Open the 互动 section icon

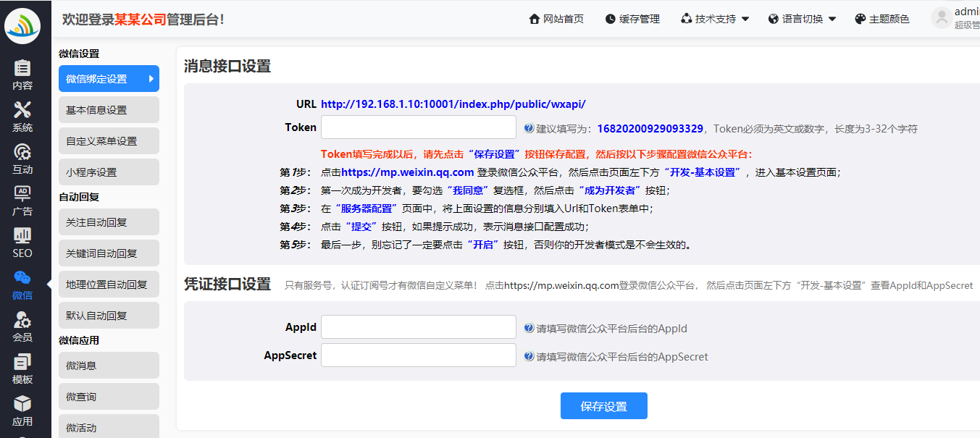point(22,153)
